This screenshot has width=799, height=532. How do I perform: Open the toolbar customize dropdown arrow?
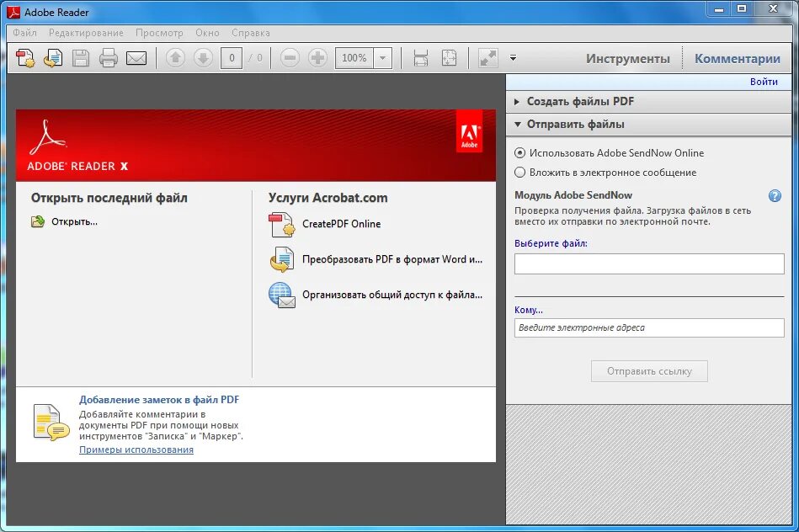click(513, 58)
